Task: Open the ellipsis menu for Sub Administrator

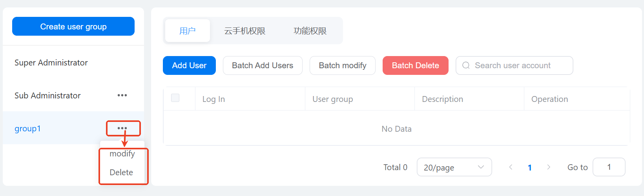Action: [122, 95]
